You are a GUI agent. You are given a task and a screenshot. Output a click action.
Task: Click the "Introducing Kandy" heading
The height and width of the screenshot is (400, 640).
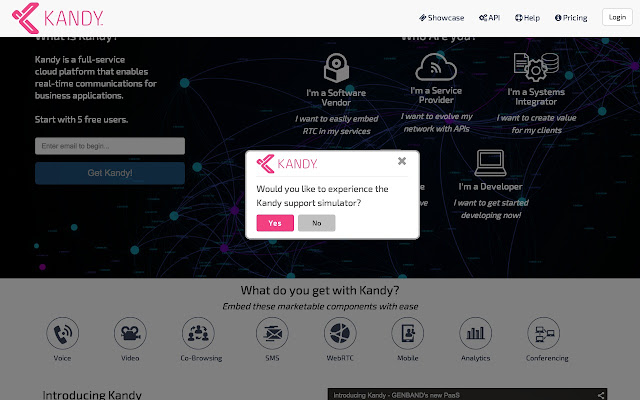[x=92, y=395]
